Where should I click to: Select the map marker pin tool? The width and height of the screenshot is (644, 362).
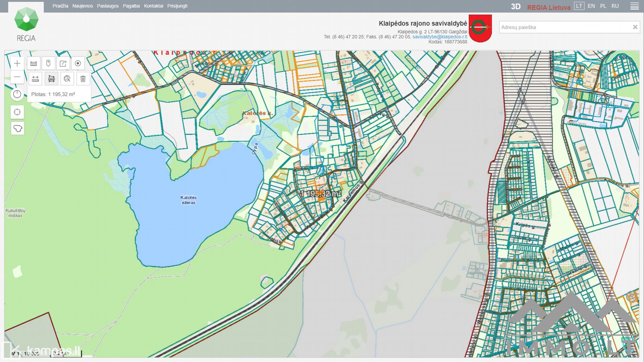click(x=48, y=63)
